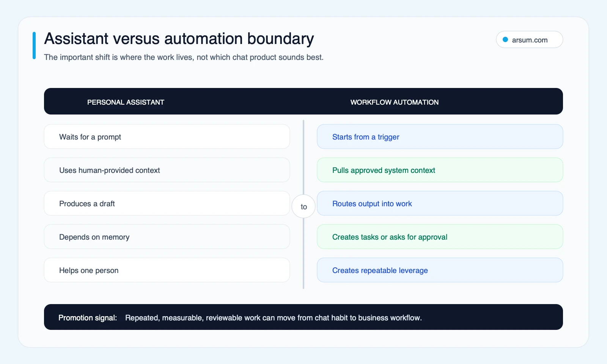Click the 'Helps one person' card

(x=167, y=270)
